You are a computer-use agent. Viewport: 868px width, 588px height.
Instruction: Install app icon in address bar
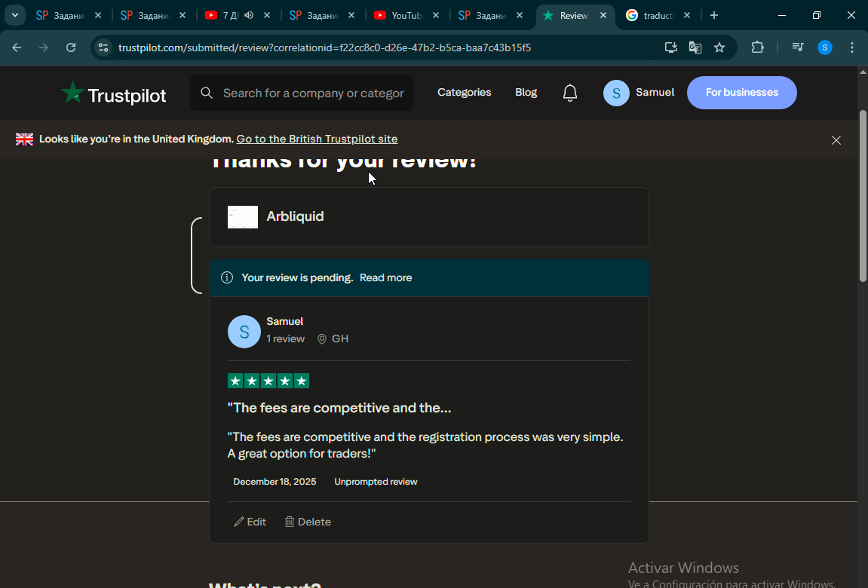pyautogui.click(x=671, y=47)
